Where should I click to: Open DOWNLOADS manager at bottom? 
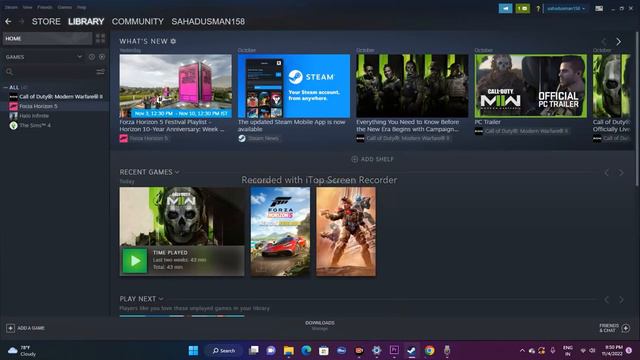[320, 325]
